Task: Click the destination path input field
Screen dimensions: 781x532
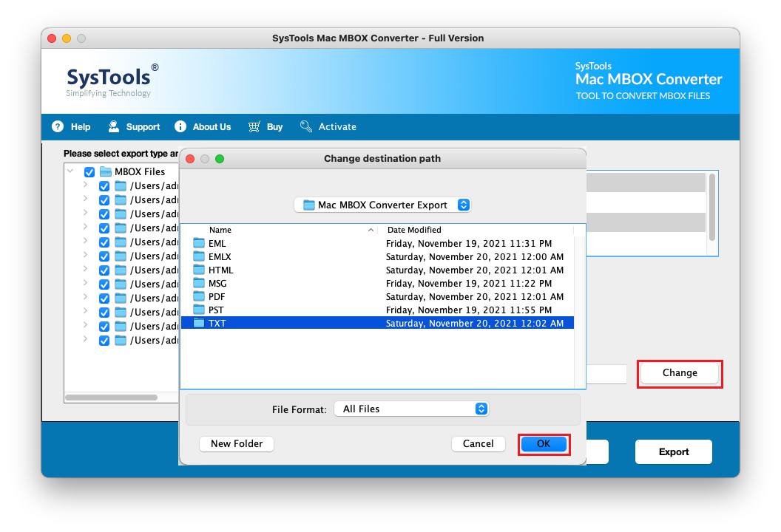Action: [606, 374]
